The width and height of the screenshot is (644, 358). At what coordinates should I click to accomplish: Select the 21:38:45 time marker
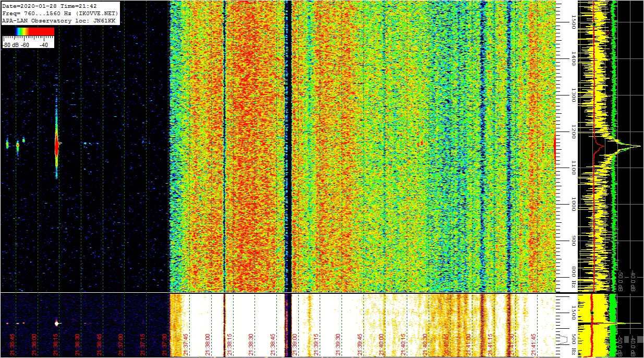[x=273, y=344]
